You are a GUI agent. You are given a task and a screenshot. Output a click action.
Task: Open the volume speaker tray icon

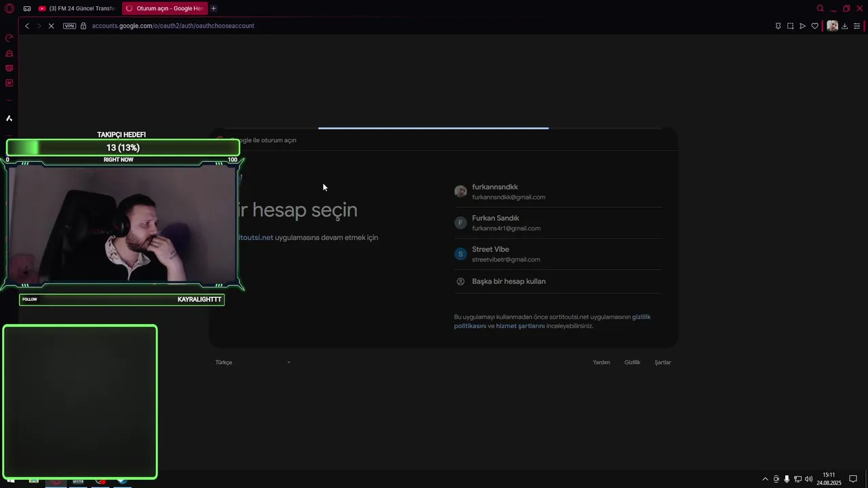click(808, 479)
